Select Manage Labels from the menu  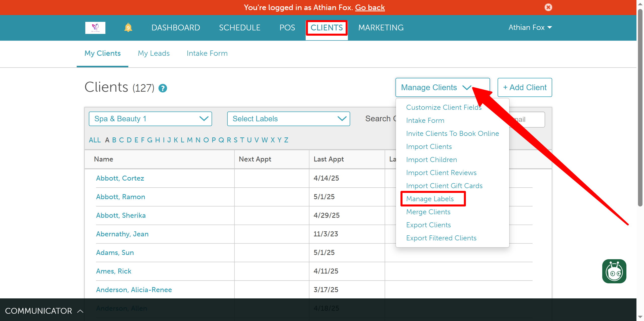(430, 199)
